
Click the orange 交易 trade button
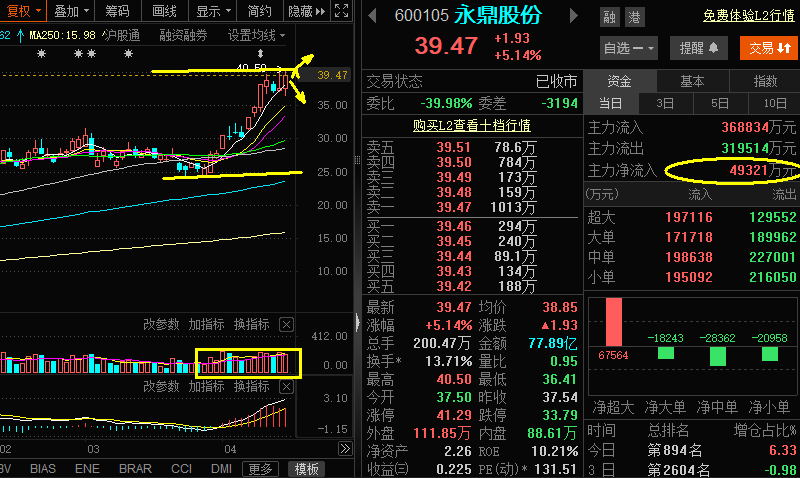pyautogui.click(x=769, y=48)
